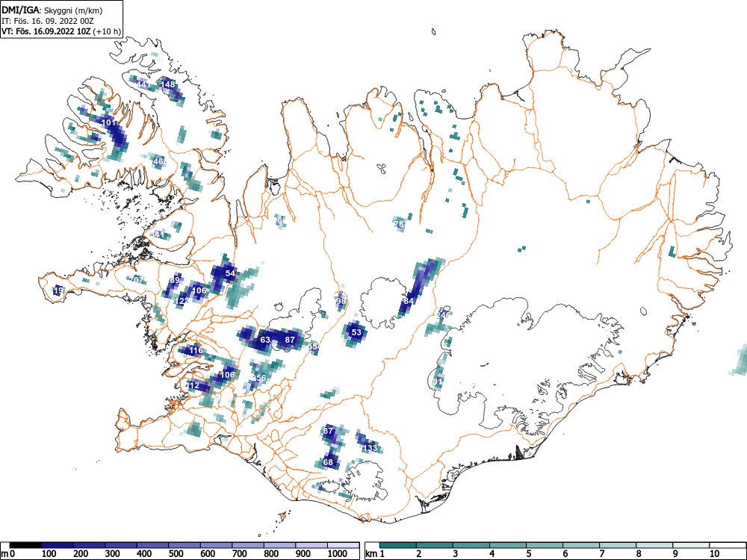Click the "10" tick label on the km scale

click(x=714, y=554)
